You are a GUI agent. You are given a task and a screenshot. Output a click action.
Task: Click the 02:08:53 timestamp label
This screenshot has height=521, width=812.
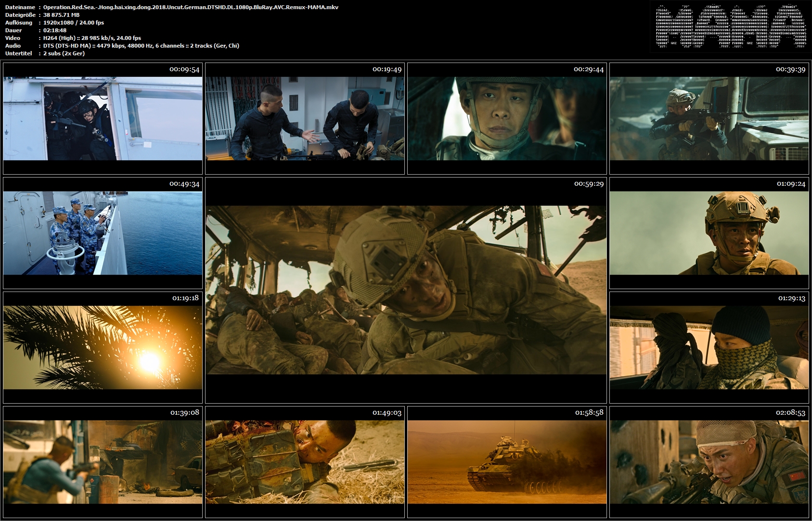(790, 413)
